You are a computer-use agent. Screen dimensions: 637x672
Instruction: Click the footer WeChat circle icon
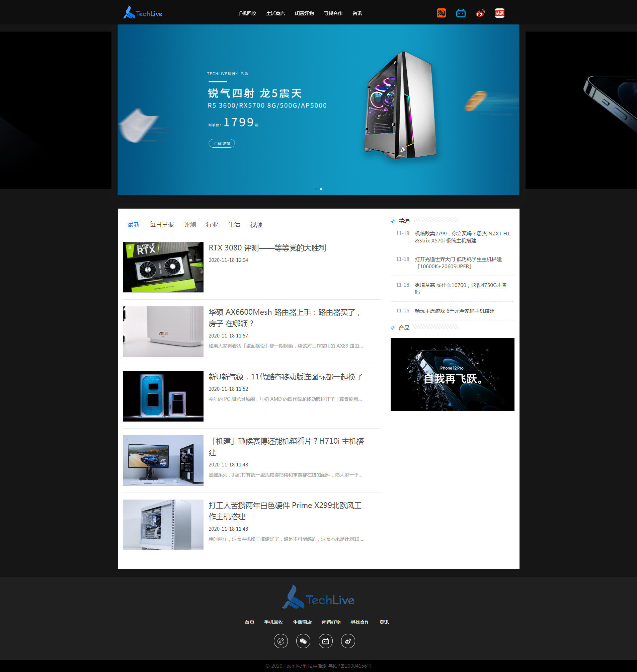(303, 641)
